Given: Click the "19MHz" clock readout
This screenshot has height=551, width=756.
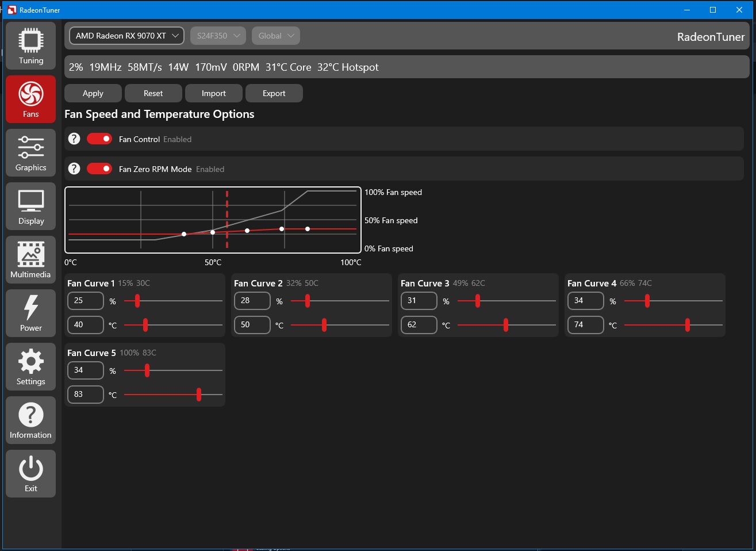Looking at the screenshot, I should pyautogui.click(x=105, y=67).
